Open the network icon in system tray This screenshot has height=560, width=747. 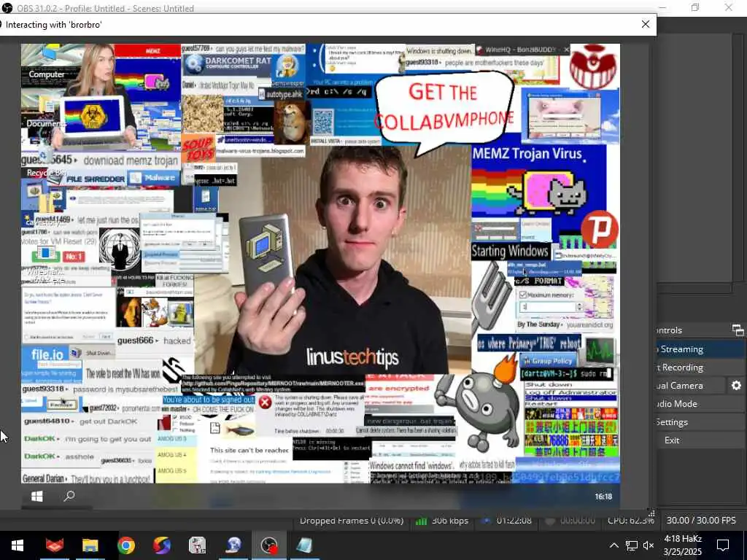click(632, 545)
